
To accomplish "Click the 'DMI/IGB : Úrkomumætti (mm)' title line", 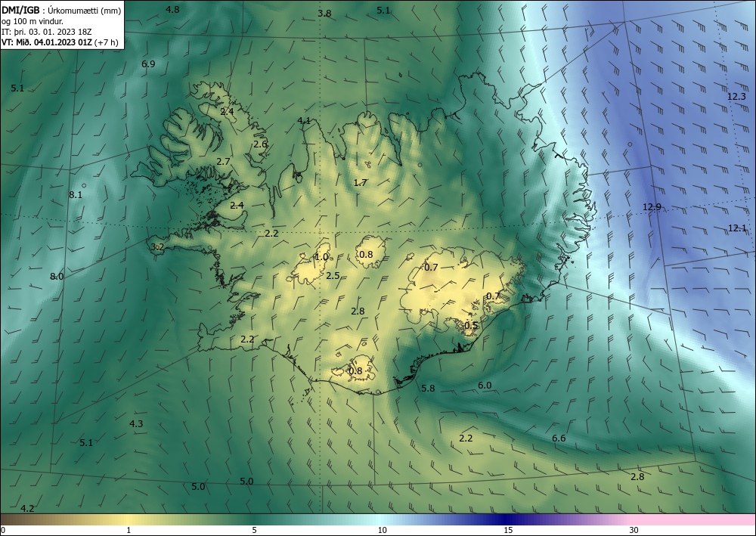I will 61,10.
